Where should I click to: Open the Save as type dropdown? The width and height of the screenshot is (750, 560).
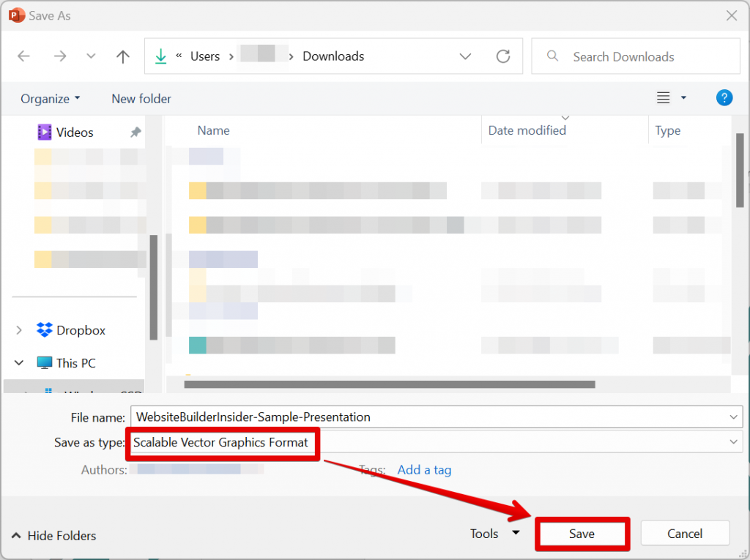pos(732,443)
